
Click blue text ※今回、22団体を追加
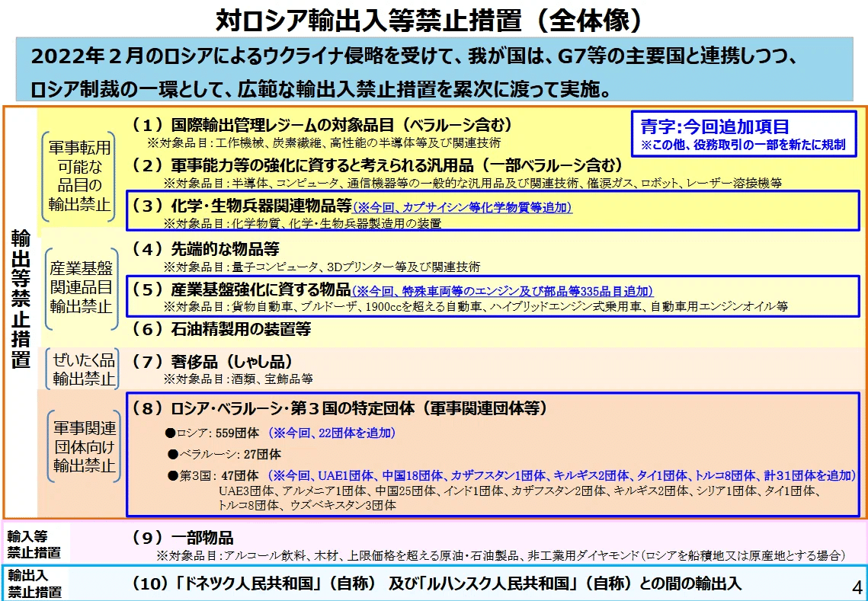[x=332, y=433]
